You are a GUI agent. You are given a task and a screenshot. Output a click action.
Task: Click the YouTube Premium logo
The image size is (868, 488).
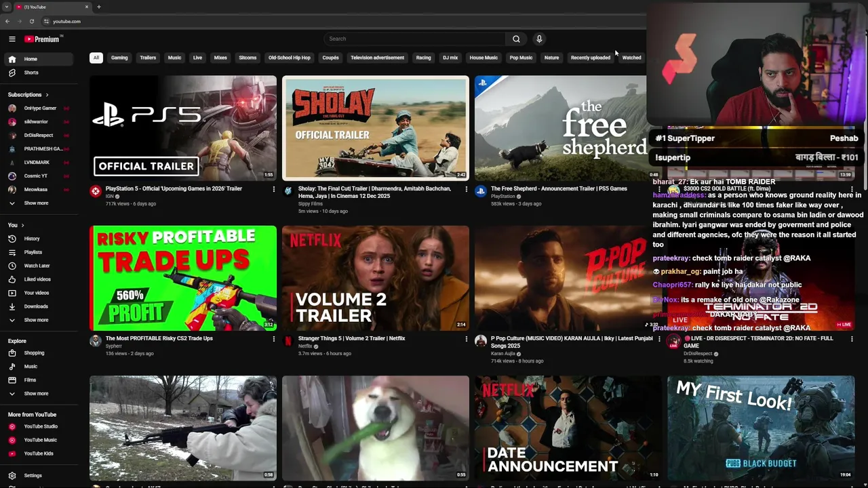(x=43, y=39)
